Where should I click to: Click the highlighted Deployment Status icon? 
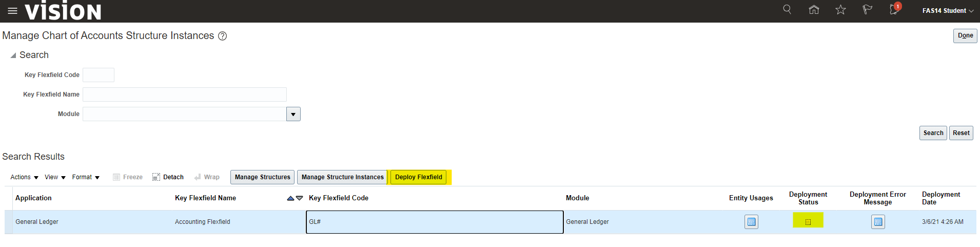(808, 222)
